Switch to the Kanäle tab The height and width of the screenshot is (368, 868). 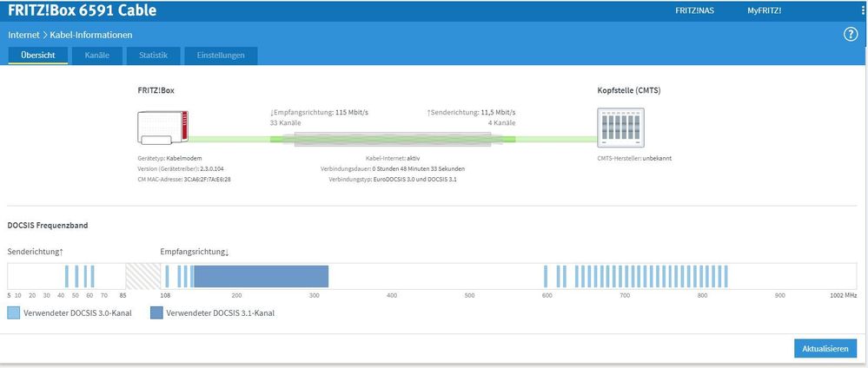(96, 56)
